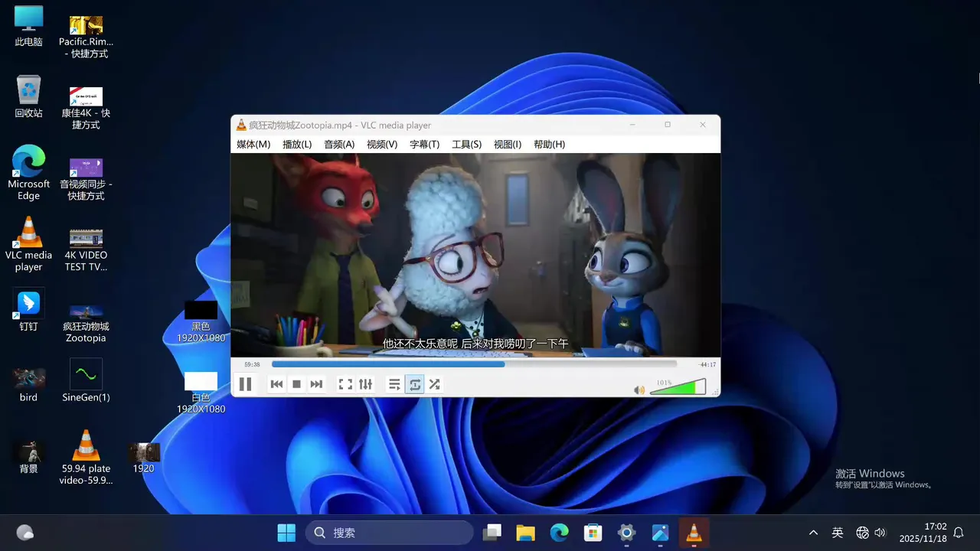Image resolution: width=980 pixels, height=551 pixels.
Task: Open the weather widget in taskbar
Action: [25, 533]
